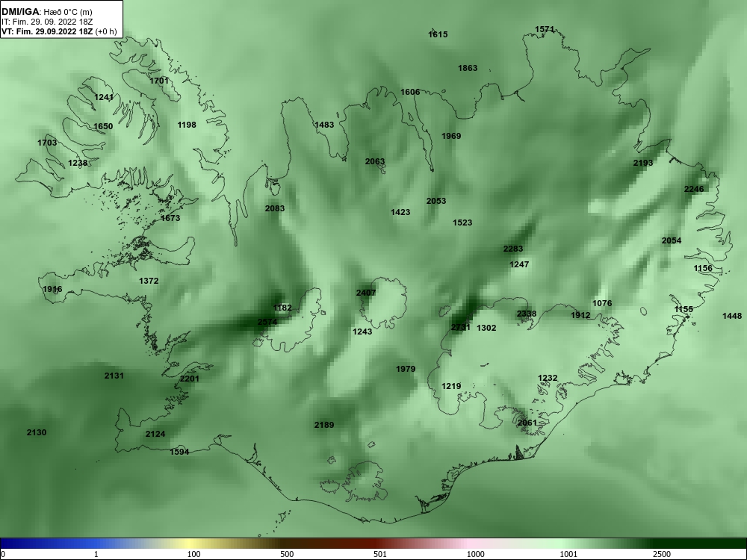The height and width of the screenshot is (560, 747).
Task: Click the 2130 offshore value
Action: (37, 432)
